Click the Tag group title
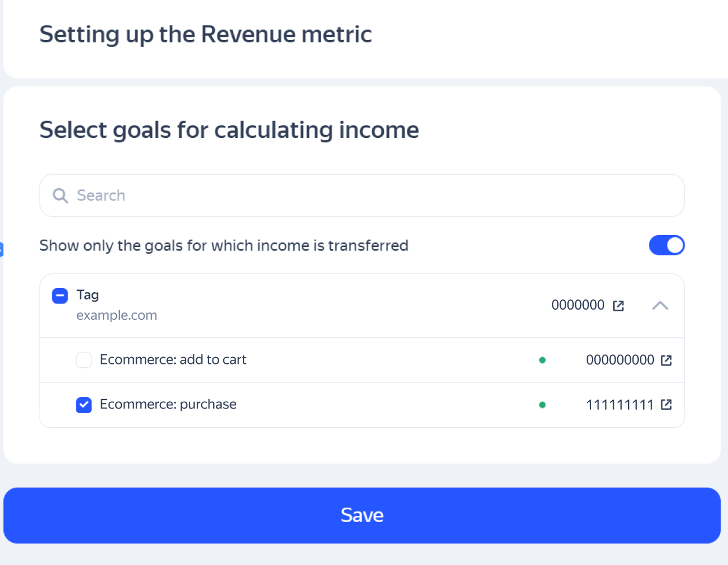The width and height of the screenshot is (728, 565). pyautogui.click(x=88, y=295)
